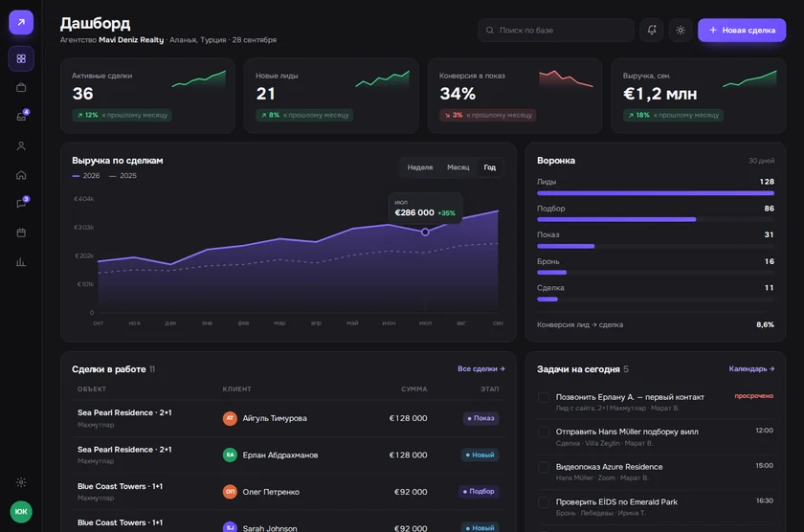804x532 pixels.
Task: Toggle the light theme sun icon
Action: coord(681,31)
